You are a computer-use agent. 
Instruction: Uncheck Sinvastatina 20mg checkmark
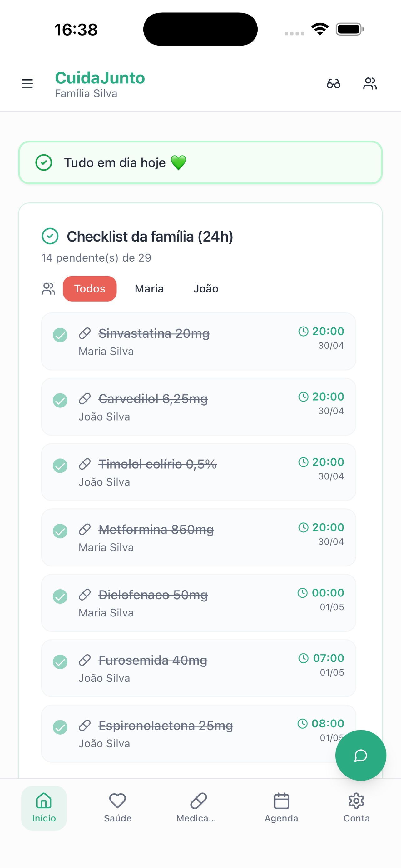coord(60,335)
